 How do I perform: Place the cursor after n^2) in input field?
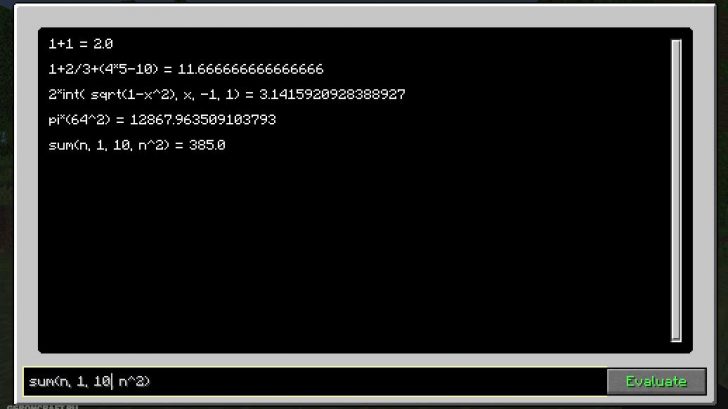(151, 381)
